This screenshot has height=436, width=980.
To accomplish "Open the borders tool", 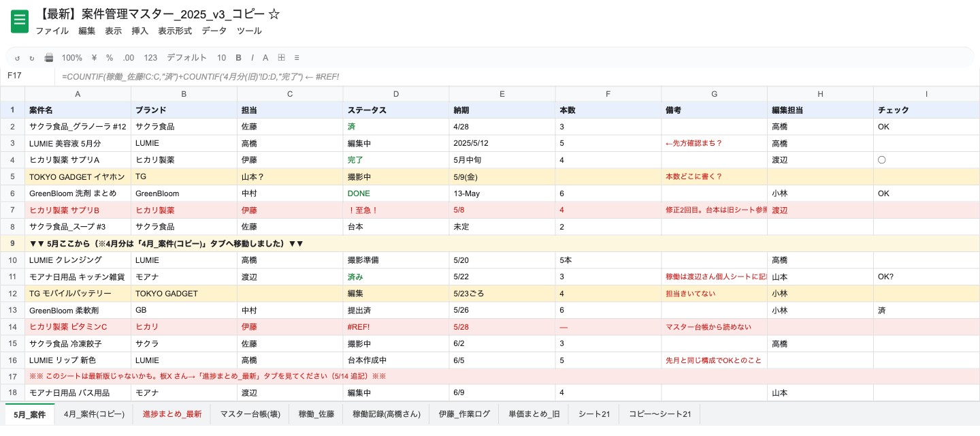I will tap(281, 58).
